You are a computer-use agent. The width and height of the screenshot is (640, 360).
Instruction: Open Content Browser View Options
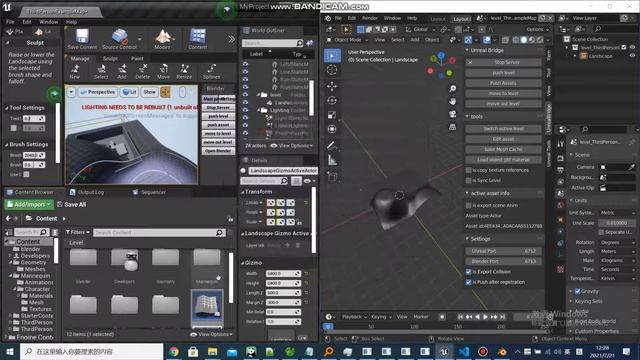pos(211,334)
